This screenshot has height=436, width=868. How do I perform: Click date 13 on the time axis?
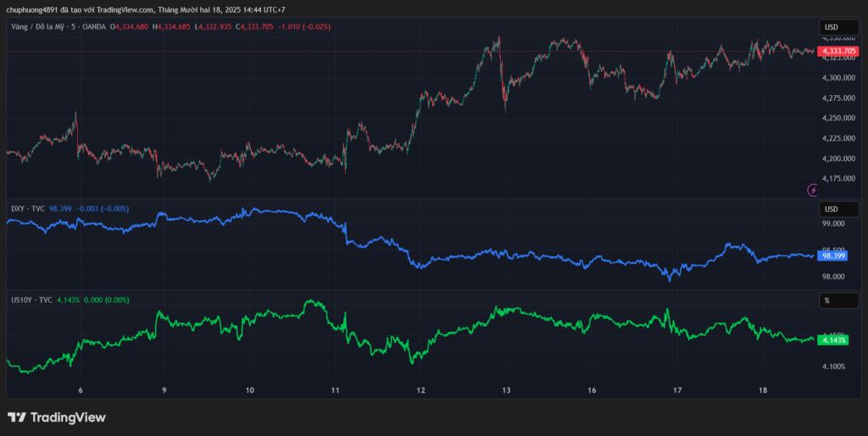tap(506, 390)
